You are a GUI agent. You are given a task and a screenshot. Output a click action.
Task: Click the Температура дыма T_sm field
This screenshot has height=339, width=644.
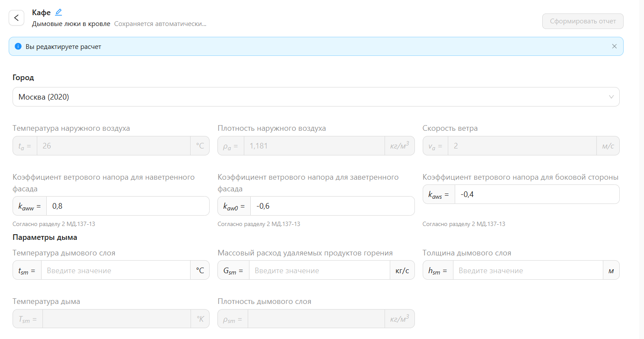[116, 319]
